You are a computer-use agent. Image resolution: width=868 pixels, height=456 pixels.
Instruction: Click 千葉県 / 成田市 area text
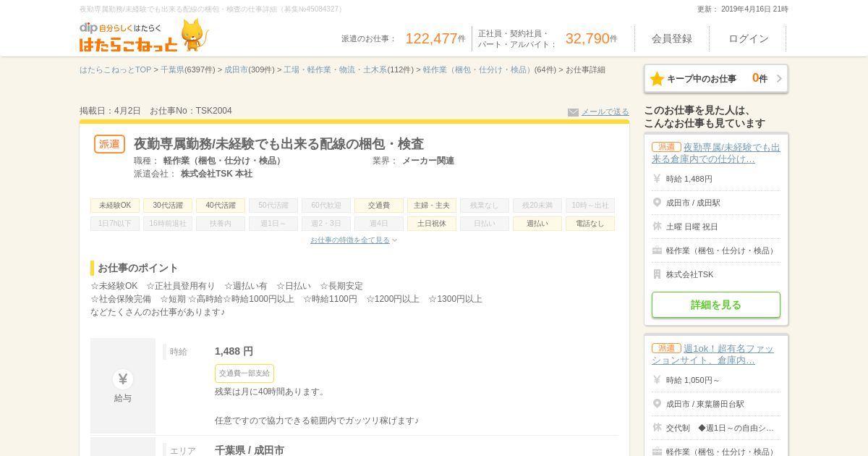click(x=250, y=450)
